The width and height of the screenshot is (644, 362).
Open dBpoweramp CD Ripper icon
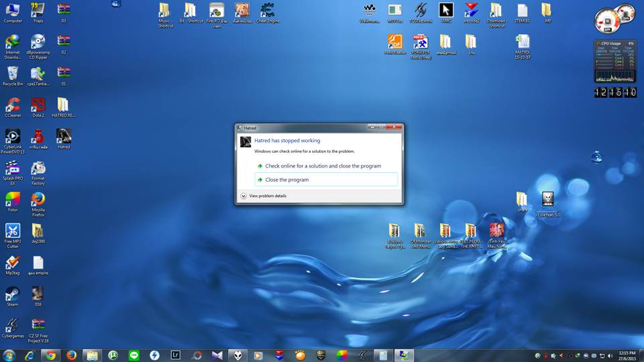coord(38,47)
